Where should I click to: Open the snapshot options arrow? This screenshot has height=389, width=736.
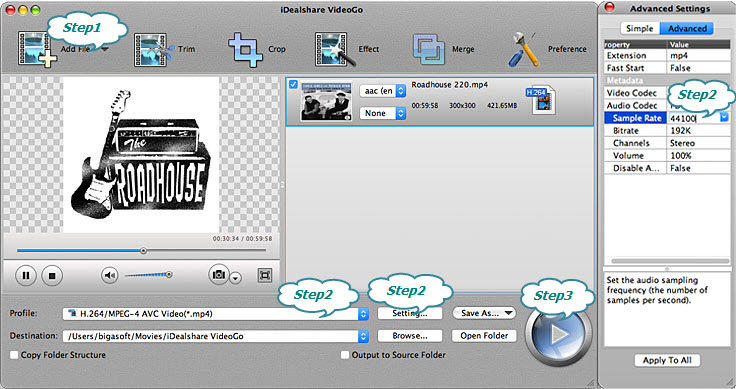[236, 278]
